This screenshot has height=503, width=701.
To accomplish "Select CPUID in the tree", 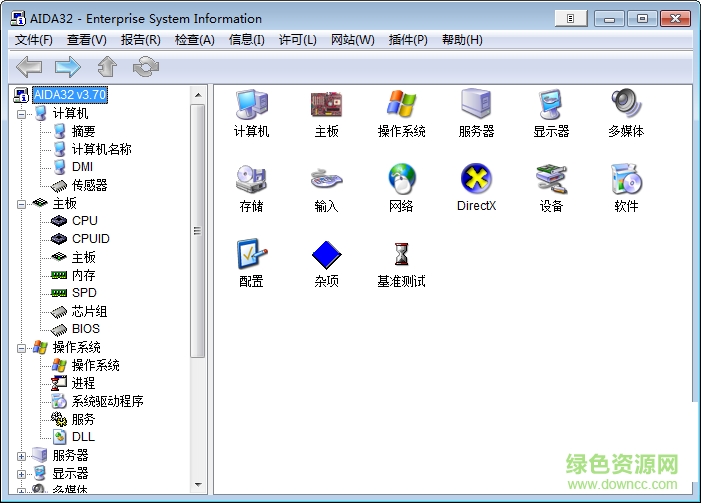I will tap(90, 239).
